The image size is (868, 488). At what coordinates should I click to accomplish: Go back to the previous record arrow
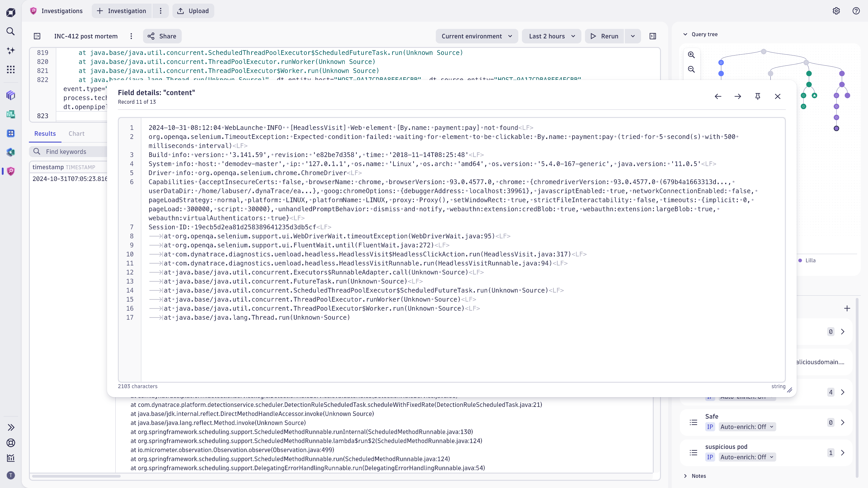[718, 96]
